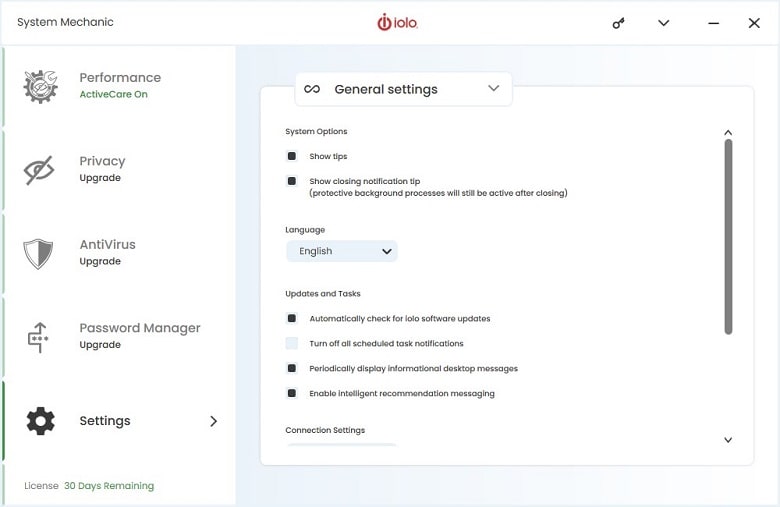The height and width of the screenshot is (507, 780).
Task: Click the Language label
Action: click(305, 230)
